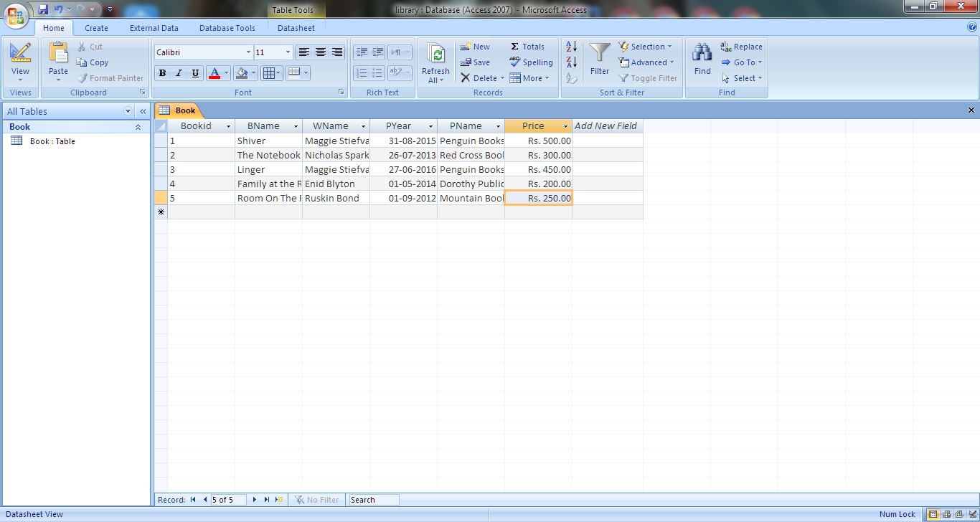The width and height of the screenshot is (980, 522).
Task: Enable underline formatting
Action: (x=195, y=72)
